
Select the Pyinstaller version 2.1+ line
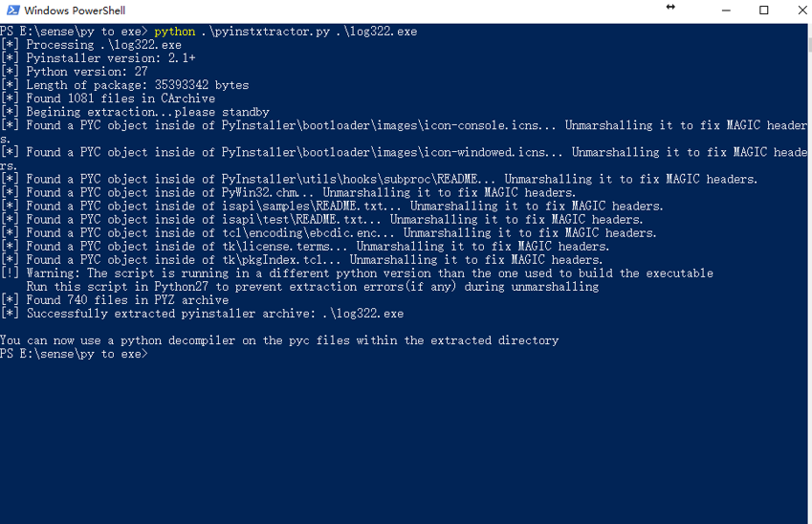[98, 58]
